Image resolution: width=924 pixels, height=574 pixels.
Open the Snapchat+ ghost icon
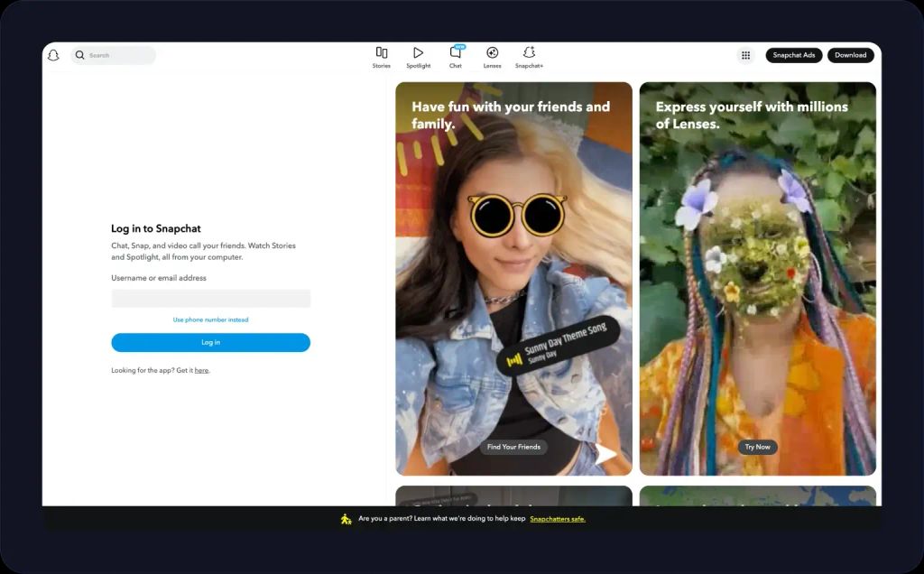[x=529, y=53]
